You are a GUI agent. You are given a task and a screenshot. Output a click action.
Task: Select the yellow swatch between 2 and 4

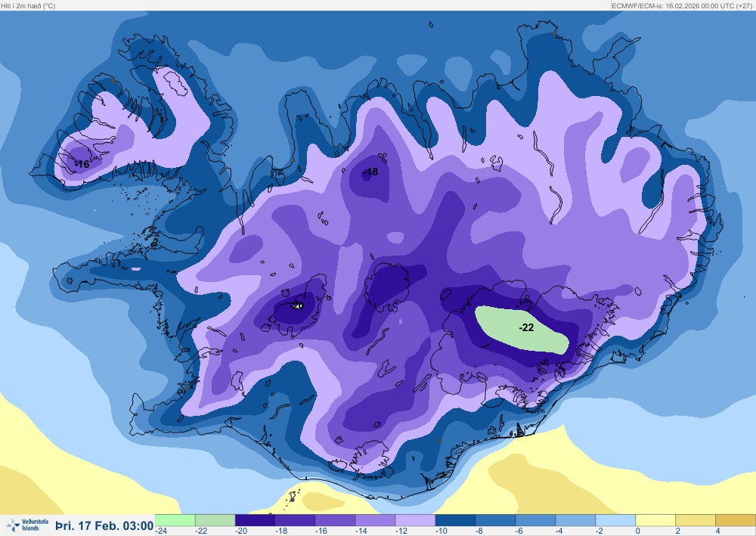tap(696, 520)
